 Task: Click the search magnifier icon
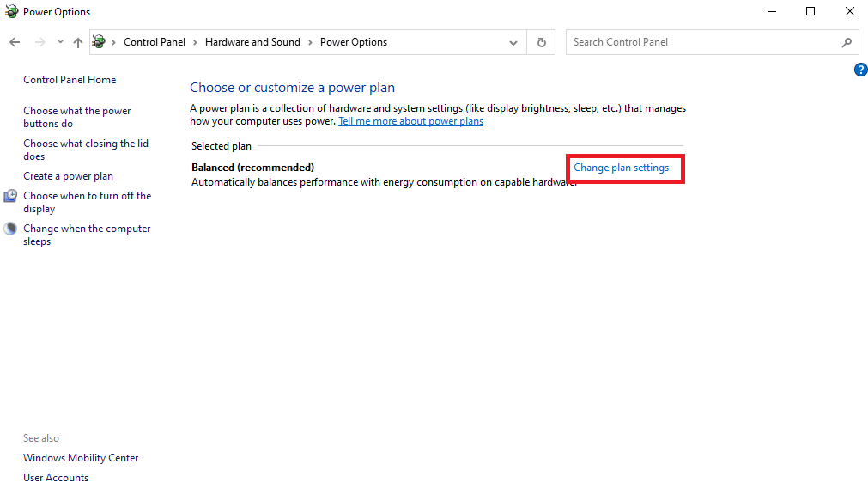pos(847,42)
